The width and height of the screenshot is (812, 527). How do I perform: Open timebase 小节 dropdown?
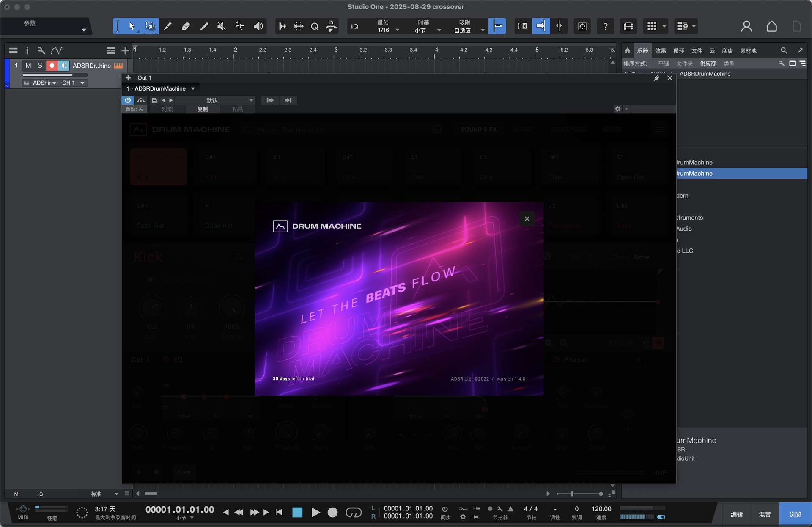pyautogui.click(x=427, y=30)
